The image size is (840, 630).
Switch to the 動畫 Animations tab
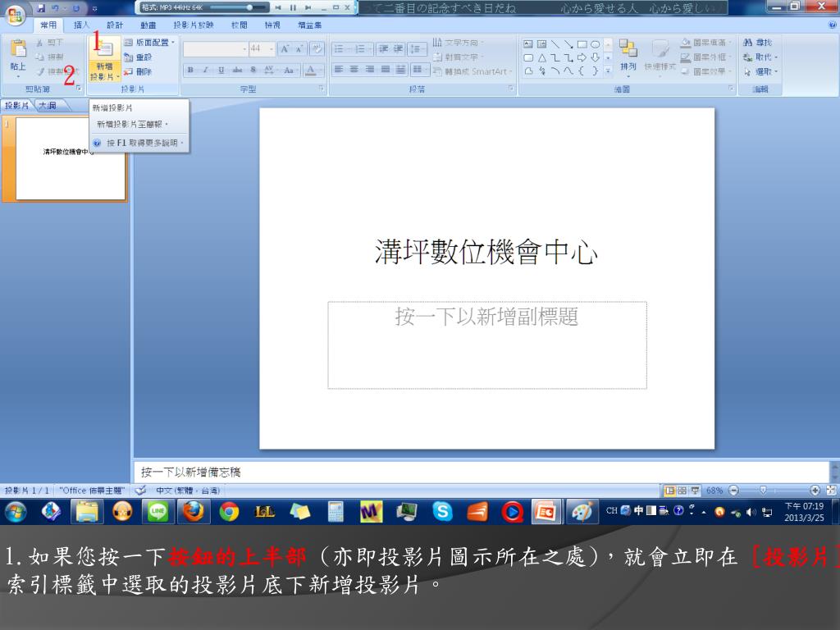point(148,25)
